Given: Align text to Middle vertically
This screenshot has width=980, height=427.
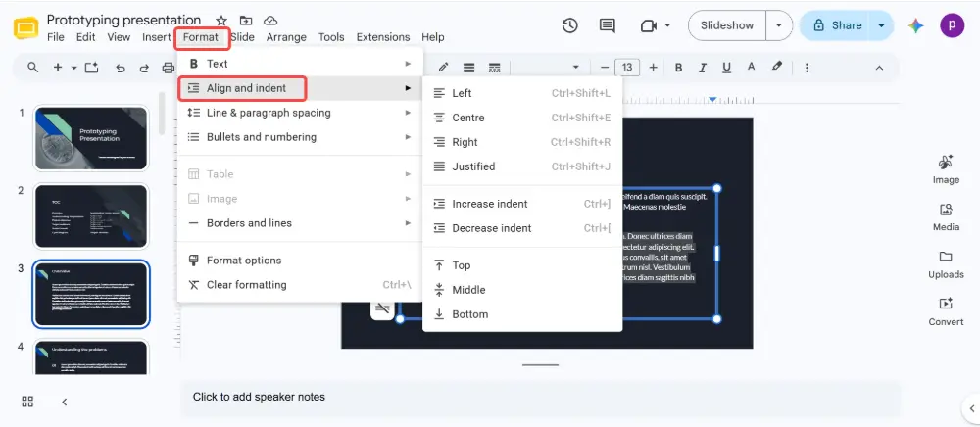Looking at the screenshot, I should tap(522, 290).
